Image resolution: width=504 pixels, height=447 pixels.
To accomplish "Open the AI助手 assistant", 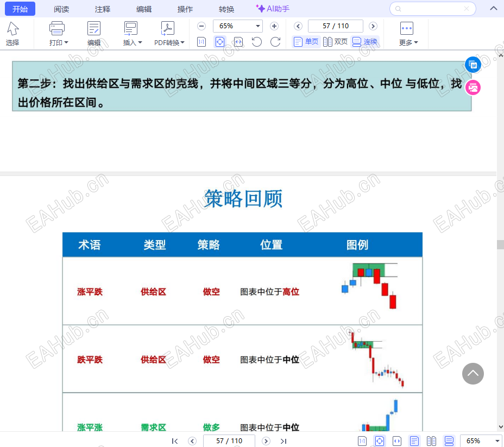I will click(273, 9).
